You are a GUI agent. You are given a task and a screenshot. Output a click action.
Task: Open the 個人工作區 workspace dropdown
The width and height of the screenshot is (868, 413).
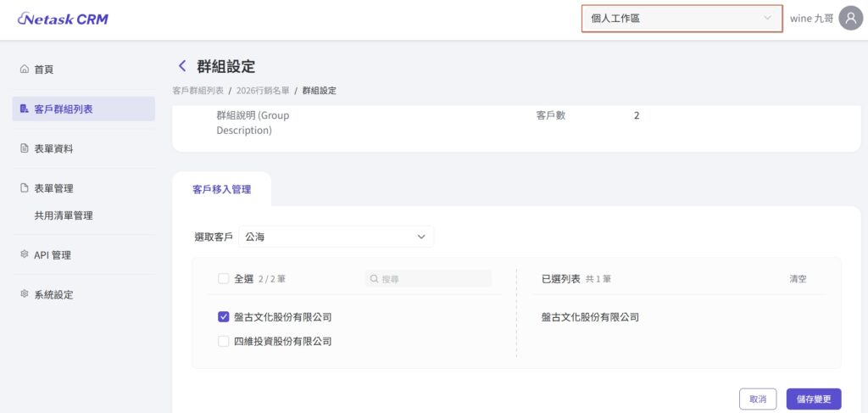682,18
